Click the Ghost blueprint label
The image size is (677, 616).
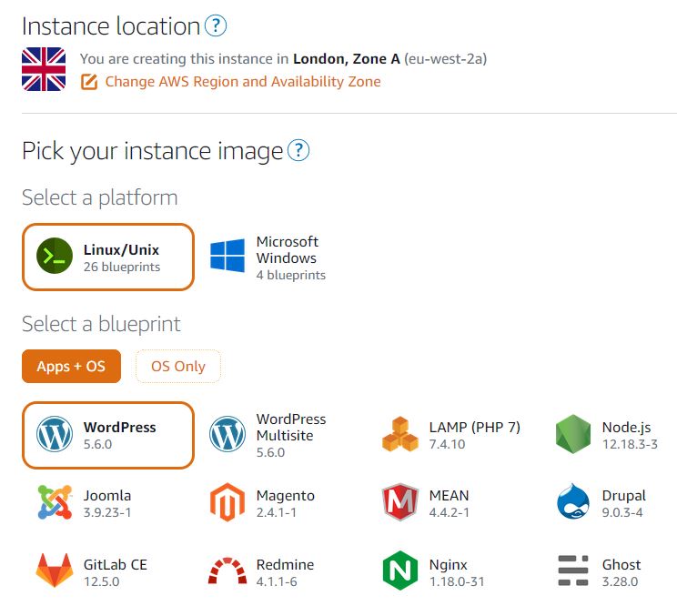(x=621, y=565)
